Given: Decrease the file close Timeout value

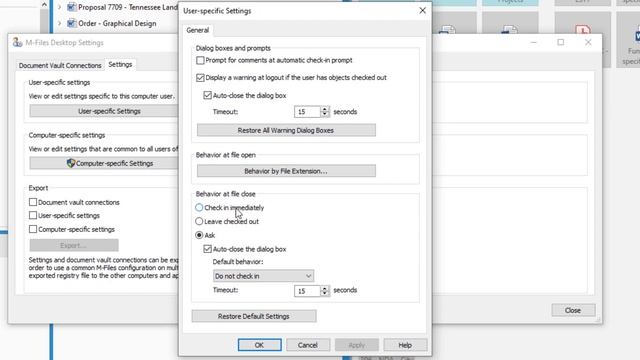Looking at the screenshot, I should [x=325, y=293].
